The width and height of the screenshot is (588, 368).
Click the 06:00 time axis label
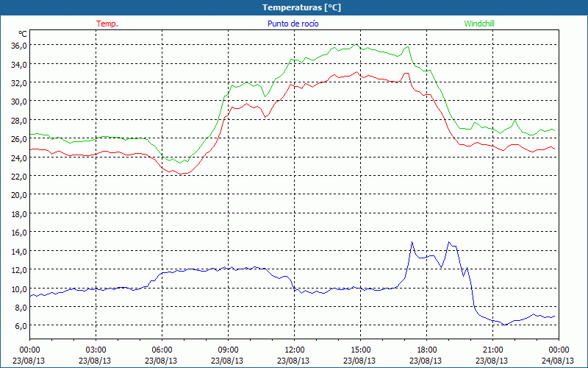click(162, 350)
